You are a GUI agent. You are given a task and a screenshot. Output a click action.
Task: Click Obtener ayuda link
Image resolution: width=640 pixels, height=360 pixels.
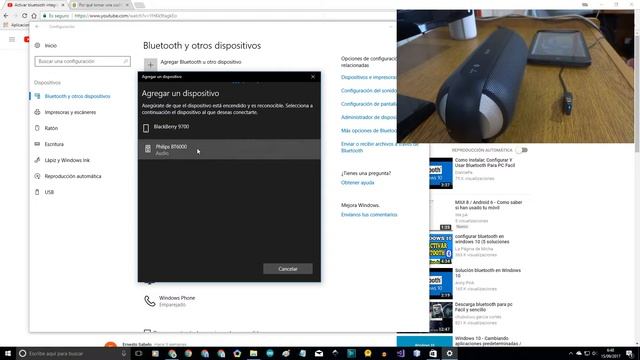pos(358,182)
